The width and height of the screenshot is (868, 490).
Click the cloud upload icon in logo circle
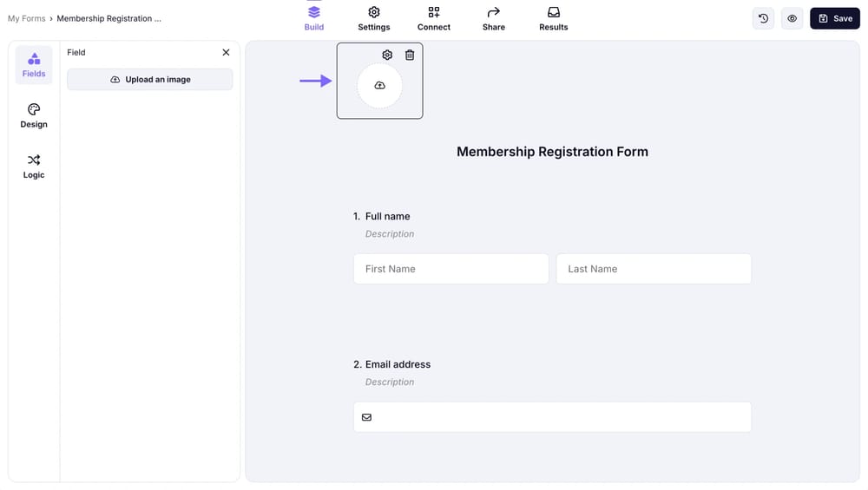tap(379, 86)
